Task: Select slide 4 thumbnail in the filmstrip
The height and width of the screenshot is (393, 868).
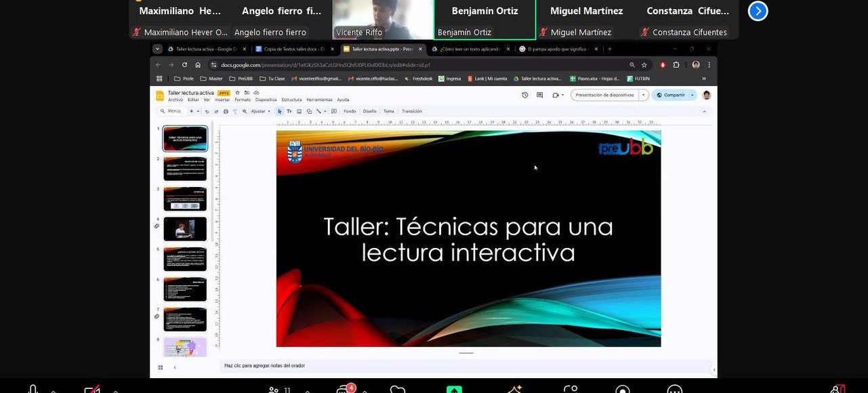Action: [x=185, y=229]
